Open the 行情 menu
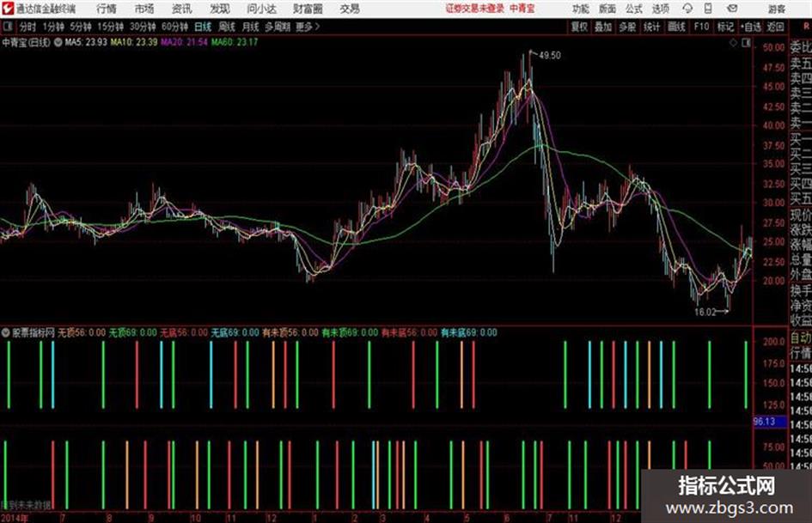Screen dimensions: 812x523 pyautogui.click(x=107, y=9)
